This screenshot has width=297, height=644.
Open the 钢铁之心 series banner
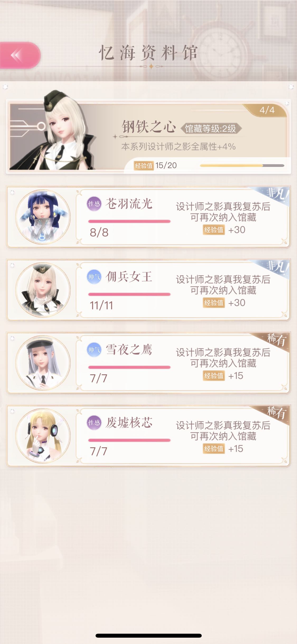[148, 137]
